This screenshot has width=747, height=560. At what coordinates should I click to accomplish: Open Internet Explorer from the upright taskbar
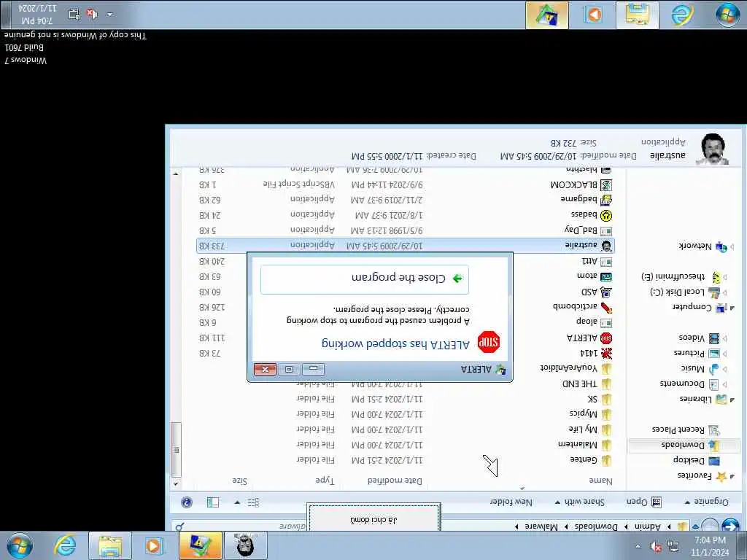pos(64,545)
